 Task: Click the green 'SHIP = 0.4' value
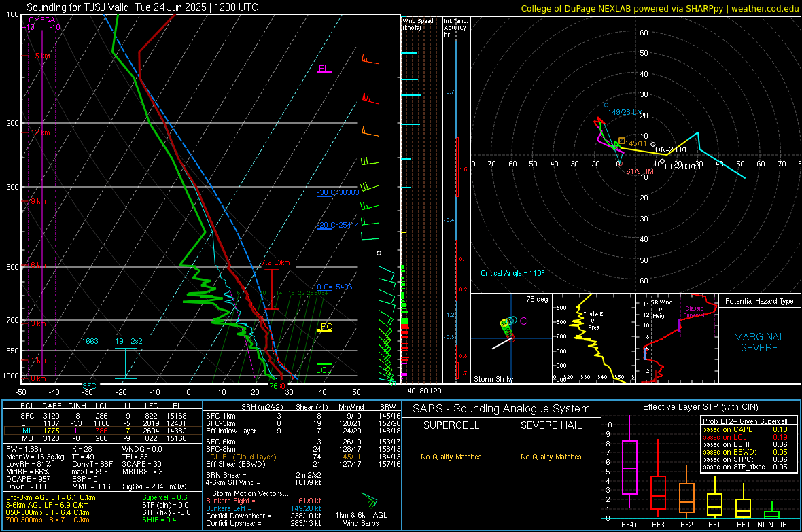(159, 520)
